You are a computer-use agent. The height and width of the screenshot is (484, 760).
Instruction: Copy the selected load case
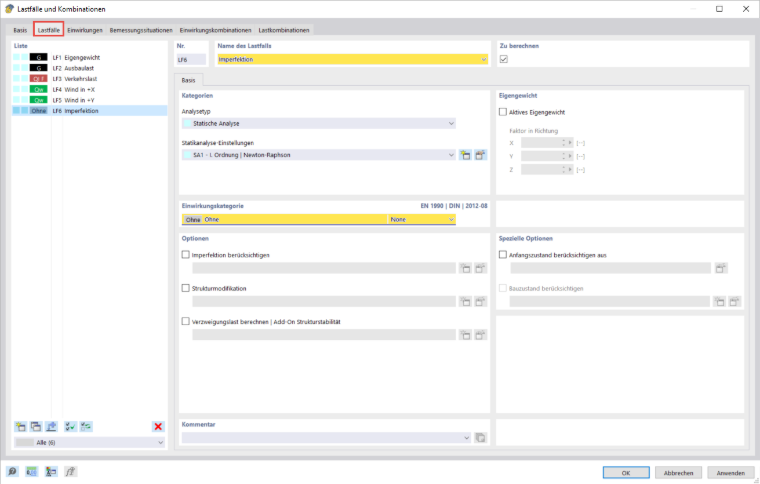point(36,426)
